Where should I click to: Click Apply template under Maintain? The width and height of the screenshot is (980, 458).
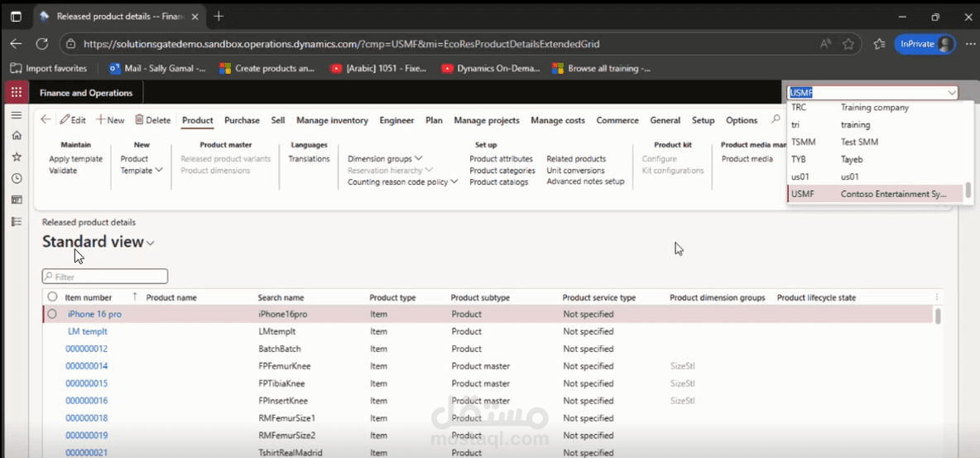tap(75, 159)
